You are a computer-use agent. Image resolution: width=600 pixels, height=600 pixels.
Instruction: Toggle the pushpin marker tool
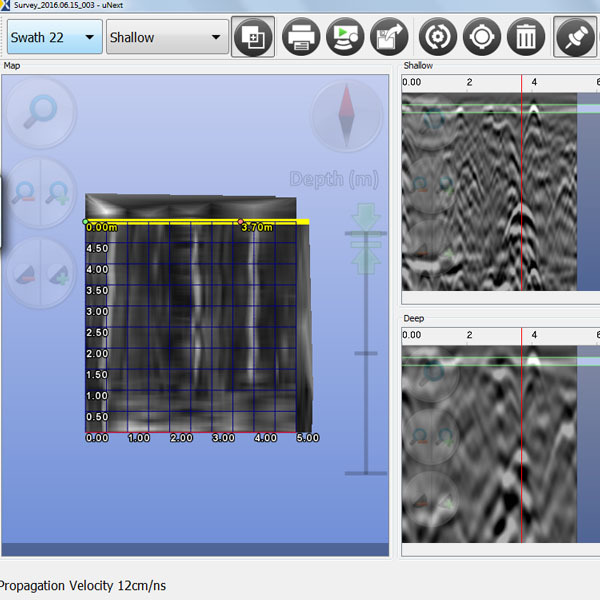575,38
